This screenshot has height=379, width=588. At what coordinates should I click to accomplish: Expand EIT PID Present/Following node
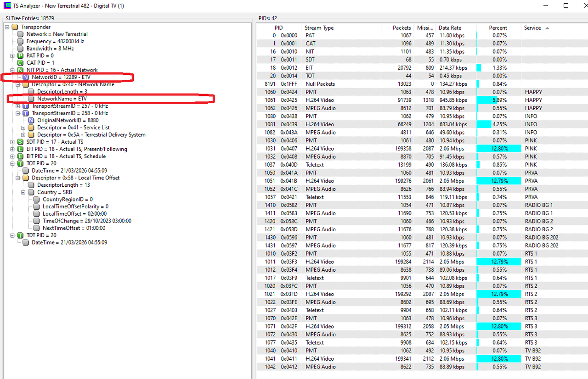coord(12,149)
